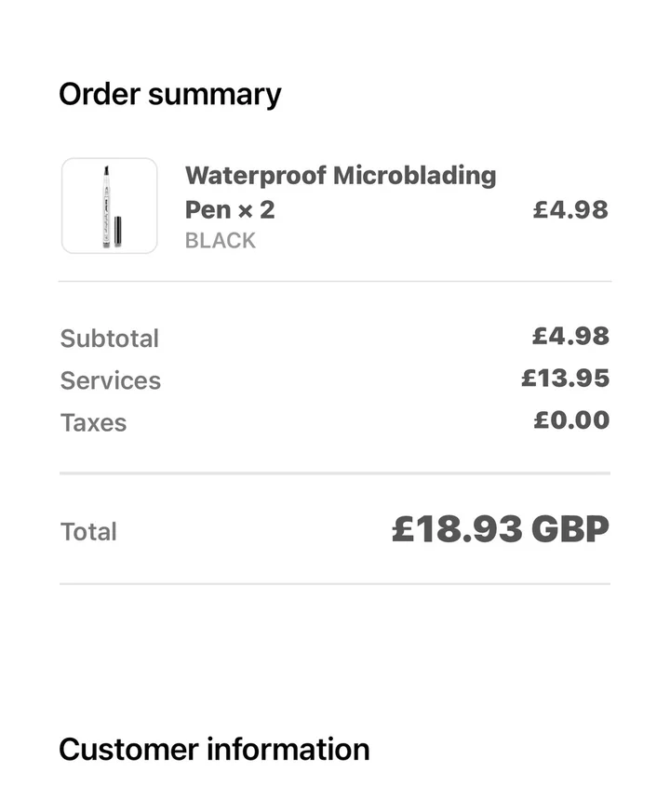Select the Total label

[x=88, y=532]
